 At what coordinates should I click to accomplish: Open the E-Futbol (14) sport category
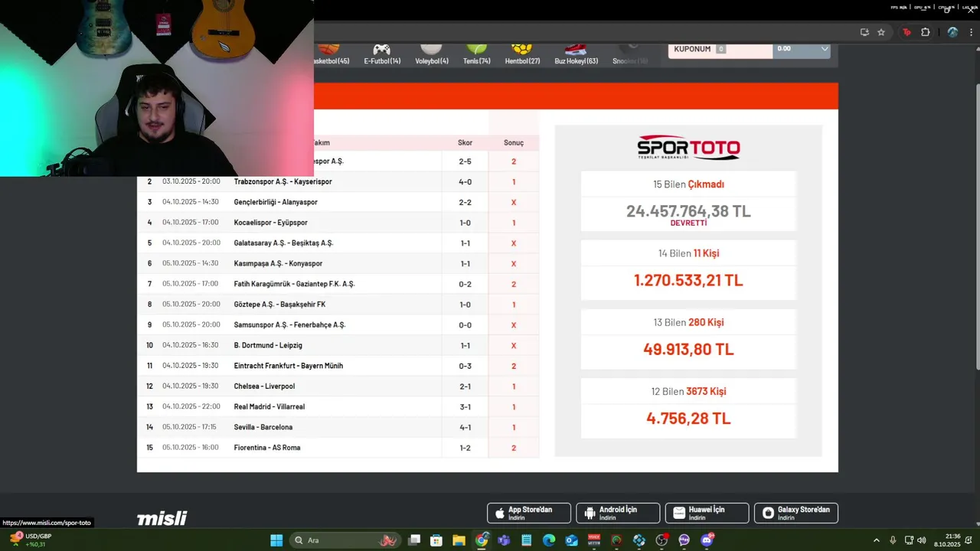click(x=382, y=54)
